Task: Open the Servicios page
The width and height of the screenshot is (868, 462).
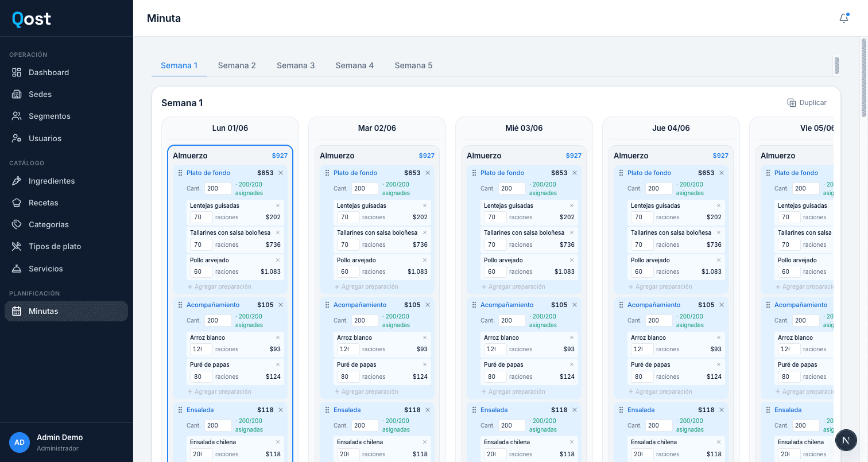Action: 66,269
